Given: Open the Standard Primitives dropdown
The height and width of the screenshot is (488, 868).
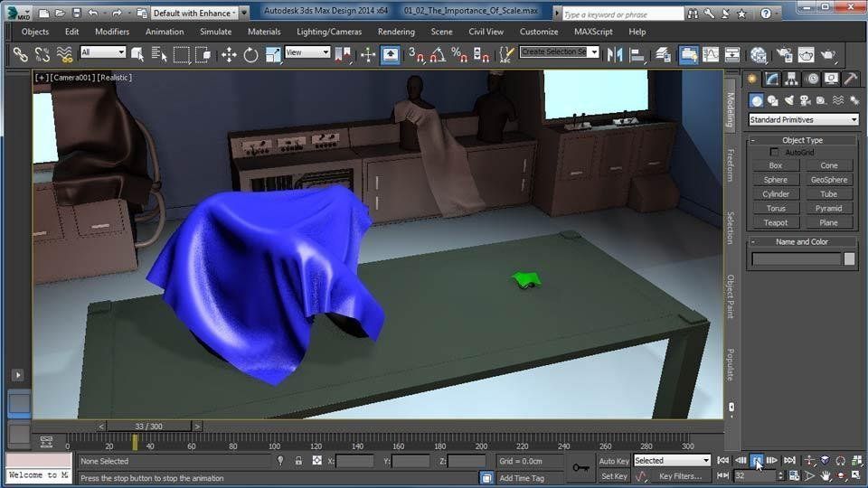Looking at the screenshot, I should tap(803, 119).
